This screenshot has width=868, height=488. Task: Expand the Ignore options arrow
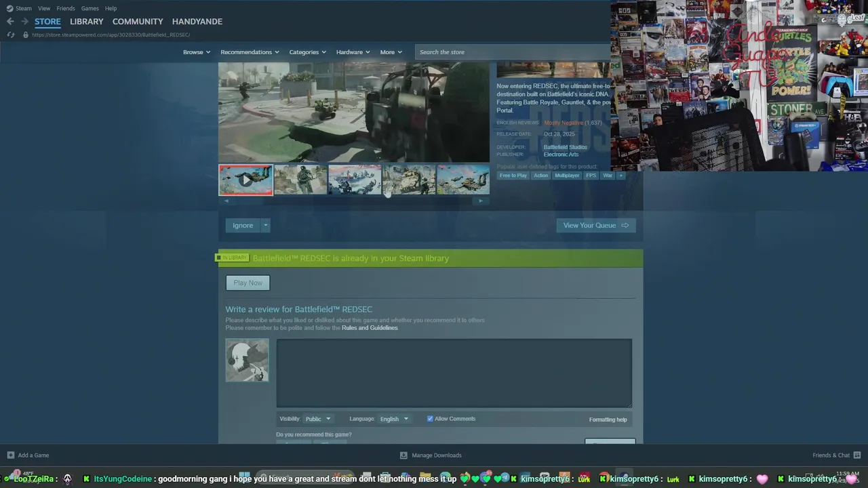[x=265, y=226]
